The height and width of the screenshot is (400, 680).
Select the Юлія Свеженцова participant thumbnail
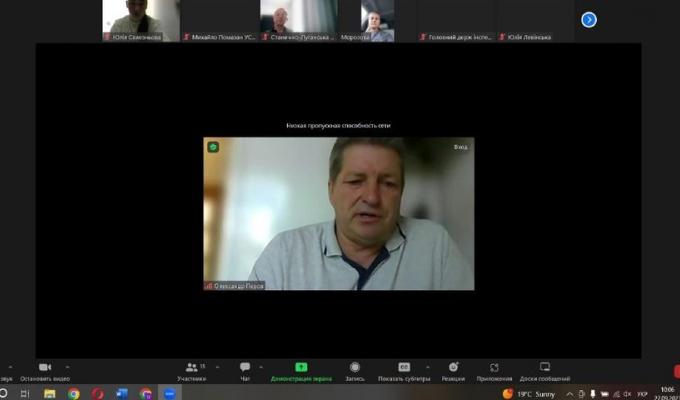[x=141, y=20]
